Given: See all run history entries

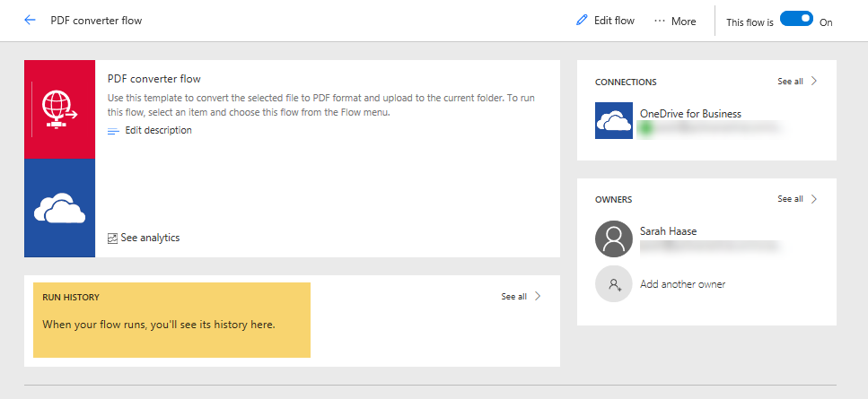Looking at the screenshot, I should point(513,297).
